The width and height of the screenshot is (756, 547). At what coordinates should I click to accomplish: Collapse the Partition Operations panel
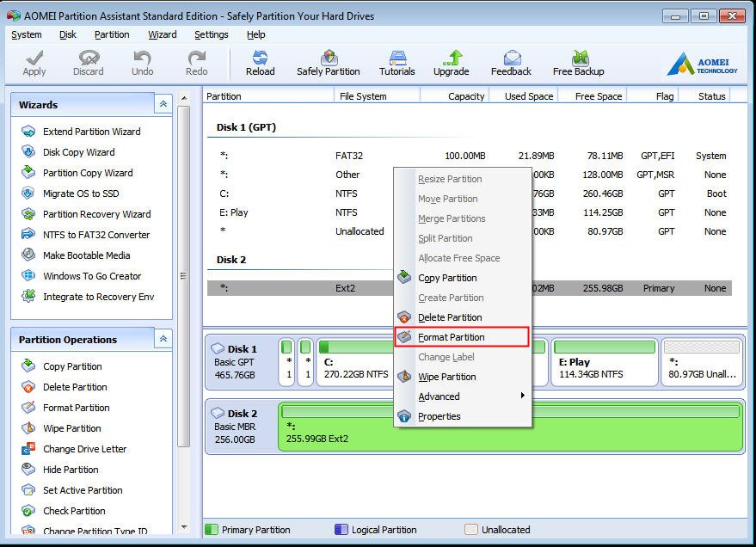click(163, 340)
